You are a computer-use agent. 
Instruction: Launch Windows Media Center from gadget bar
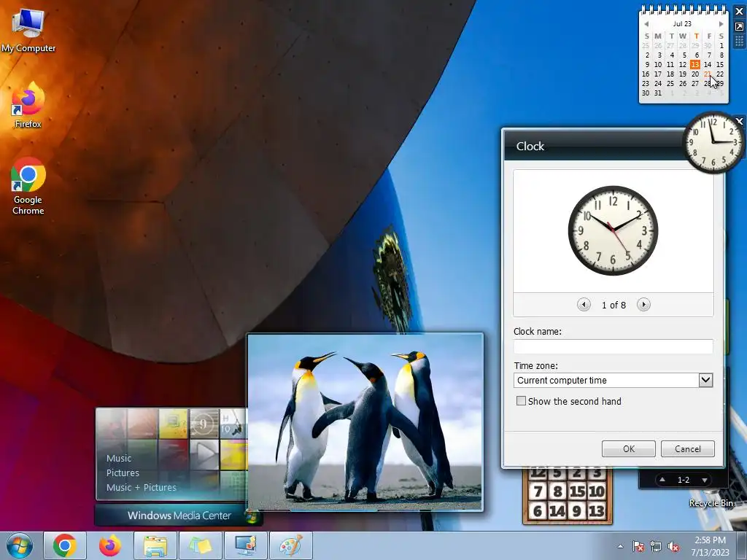[179, 516]
